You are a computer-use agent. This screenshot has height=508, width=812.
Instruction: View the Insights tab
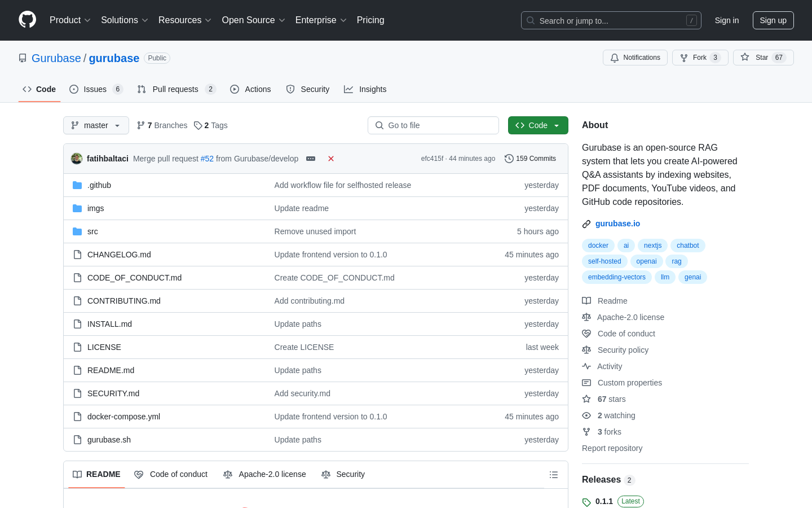365,89
